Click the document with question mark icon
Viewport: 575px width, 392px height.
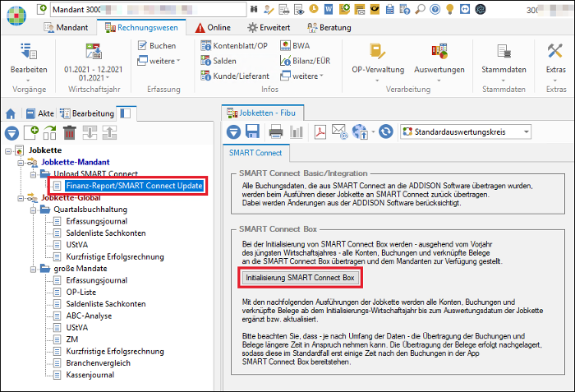[405, 9]
